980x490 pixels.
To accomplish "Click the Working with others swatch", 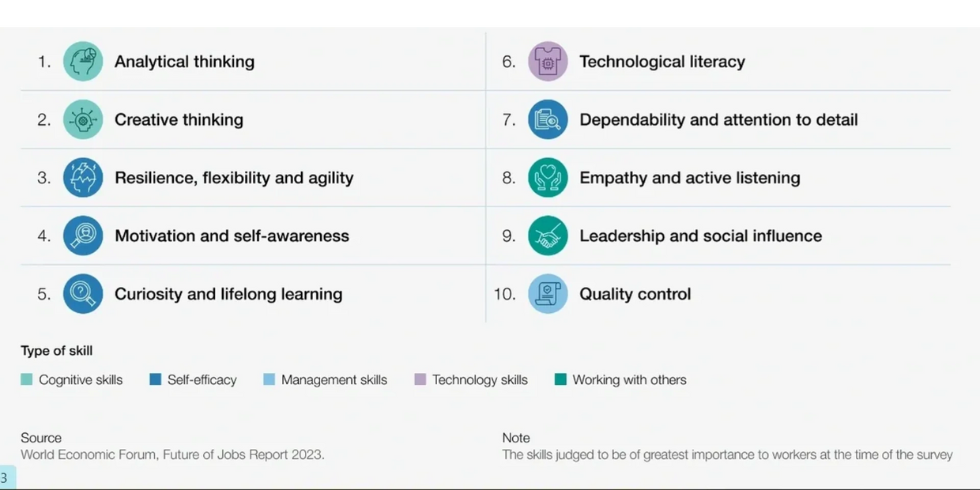I will tap(560, 379).
